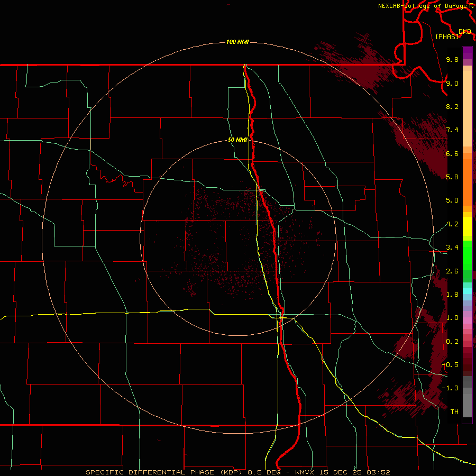Pick the orange segment of the color bar

pyautogui.click(x=467, y=182)
